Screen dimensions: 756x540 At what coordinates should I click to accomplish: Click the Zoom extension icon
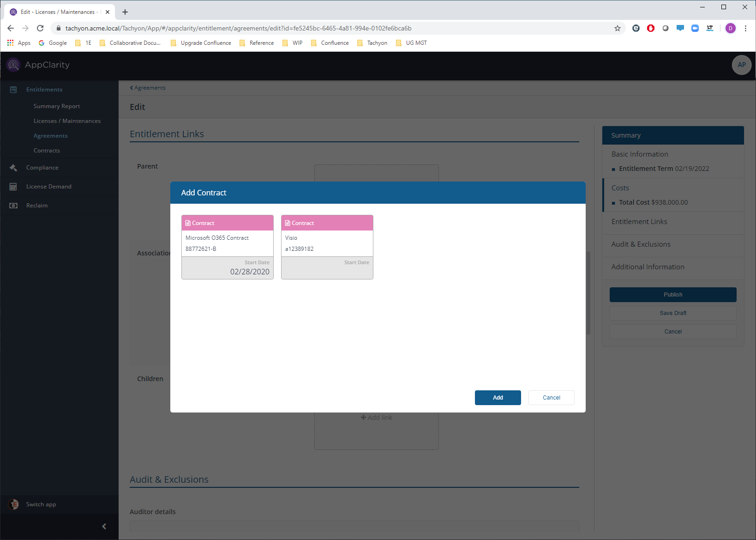[695, 28]
